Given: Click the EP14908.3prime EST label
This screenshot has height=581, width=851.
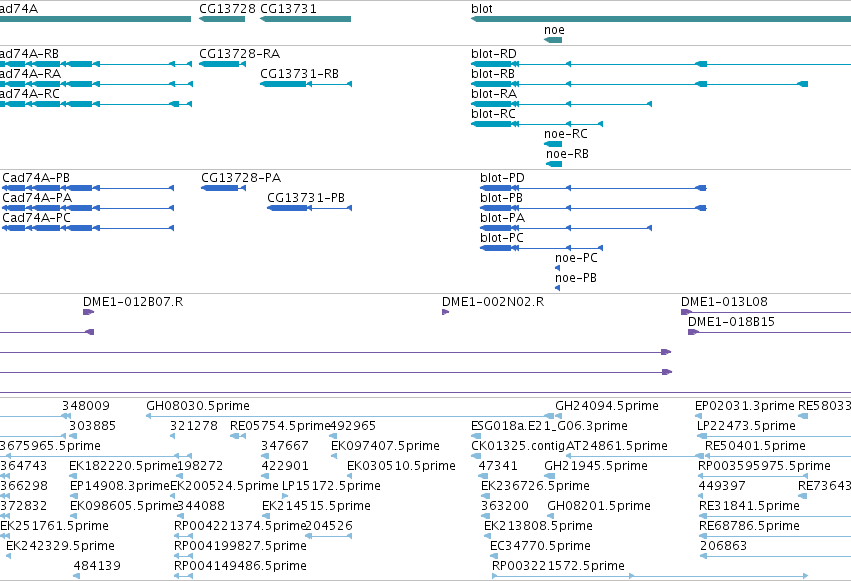Looking at the screenshot, I should 120,486.
